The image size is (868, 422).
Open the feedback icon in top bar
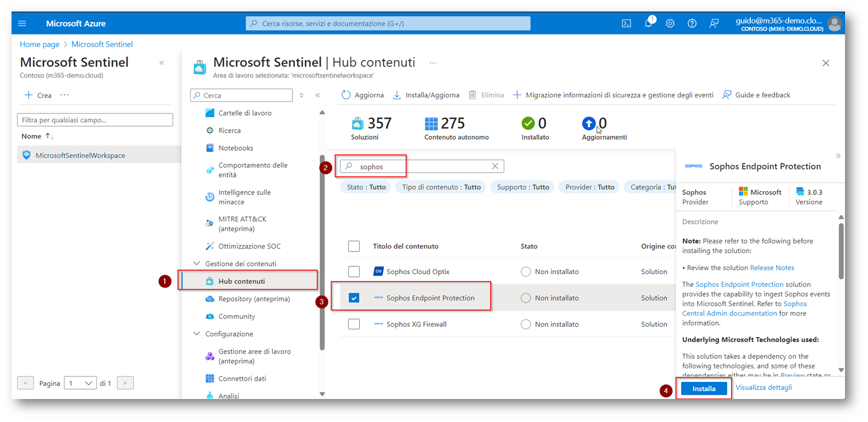click(714, 24)
